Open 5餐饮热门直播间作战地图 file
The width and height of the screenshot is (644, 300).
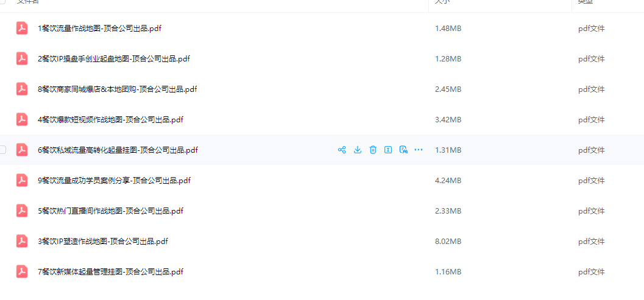[x=110, y=211]
